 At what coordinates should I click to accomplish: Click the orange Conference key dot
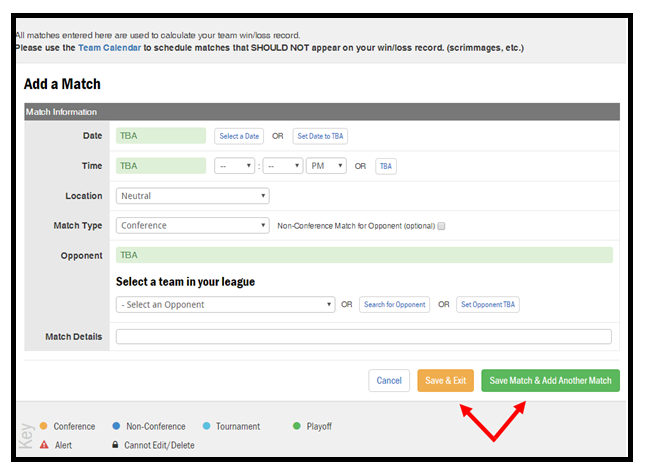tap(42, 426)
